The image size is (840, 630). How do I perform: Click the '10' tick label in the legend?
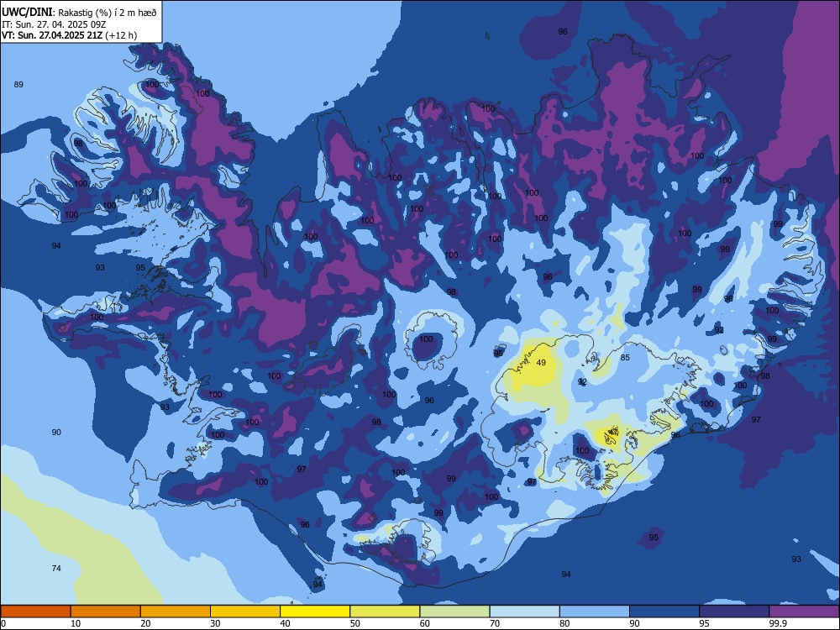coord(76,623)
